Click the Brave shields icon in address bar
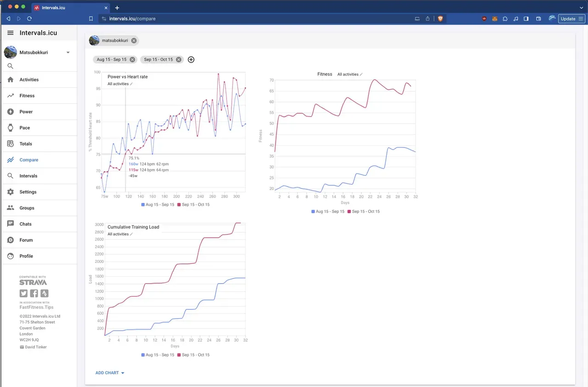Viewport: 588px width, 387px height. pyautogui.click(x=440, y=19)
